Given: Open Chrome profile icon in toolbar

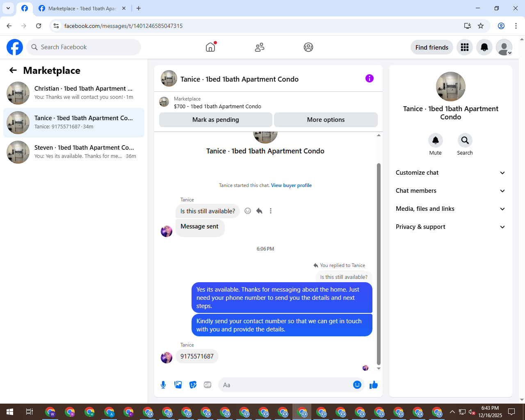Looking at the screenshot, I should pos(501,26).
